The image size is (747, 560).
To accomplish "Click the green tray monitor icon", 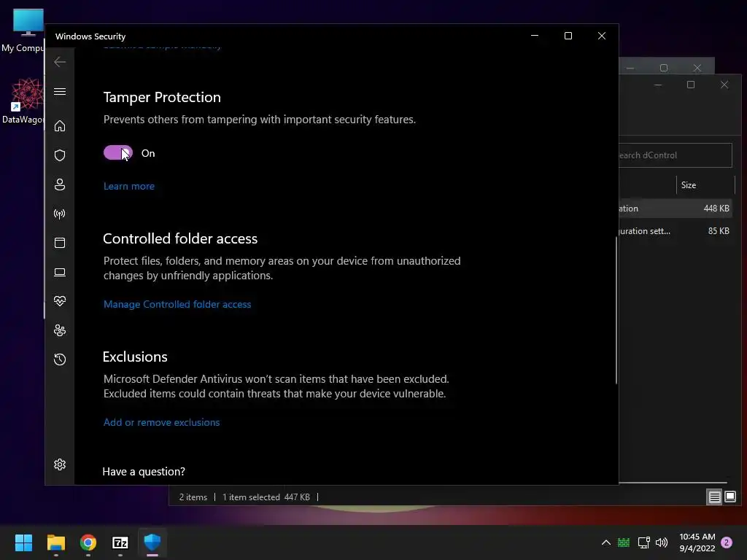I will pos(624,542).
